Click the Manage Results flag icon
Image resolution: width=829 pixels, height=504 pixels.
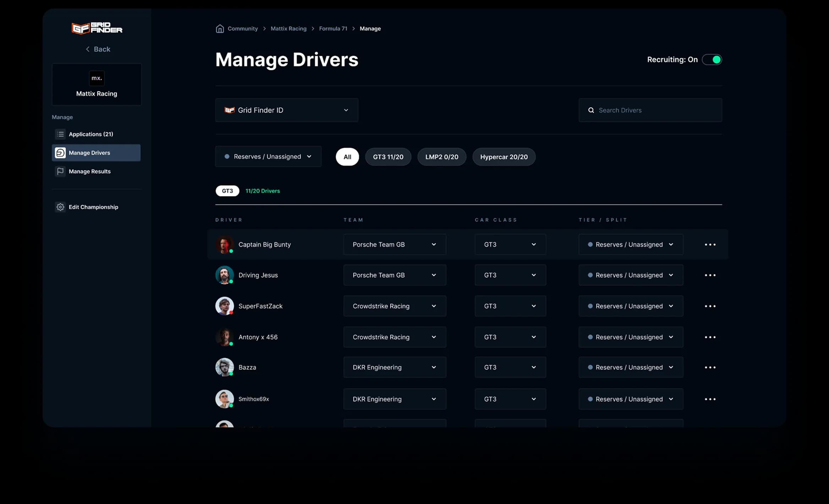[60, 171]
